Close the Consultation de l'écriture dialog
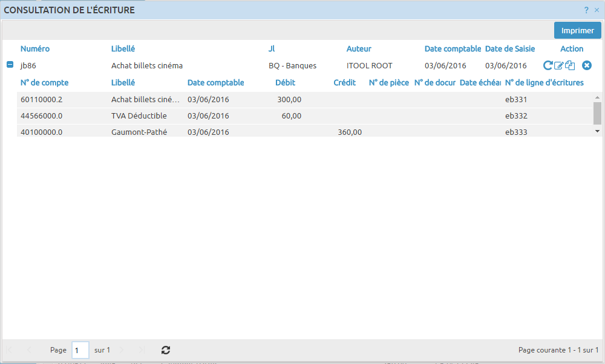The height and width of the screenshot is (364, 605). coord(597,10)
